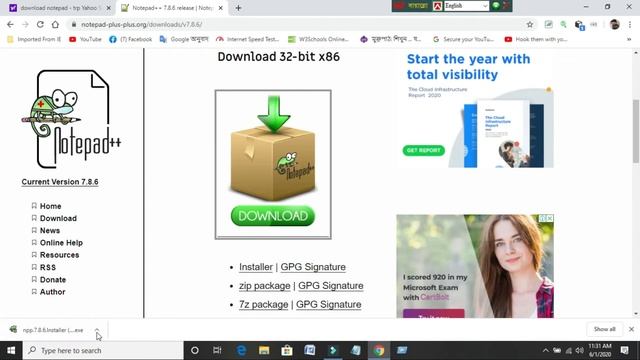Close the Notepad++ 7.8.6 release tab
640x360 pixels.
coord(220,8)
